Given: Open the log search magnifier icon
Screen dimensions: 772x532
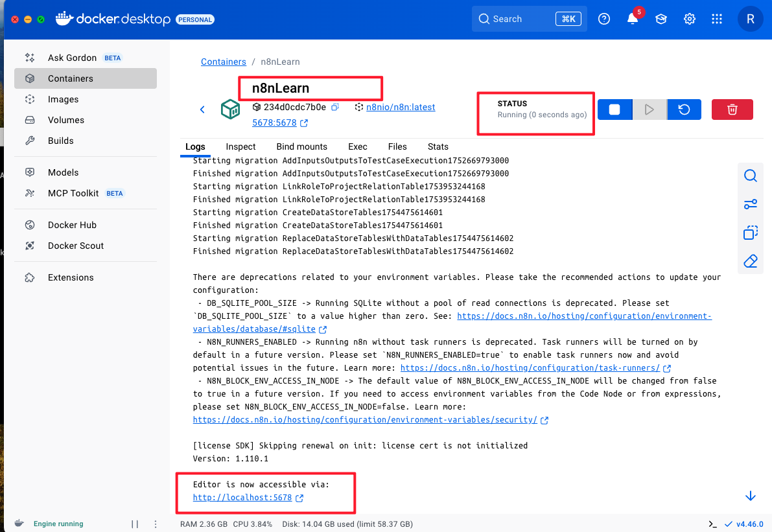Looking at the screenshot, I should (751, 176).
